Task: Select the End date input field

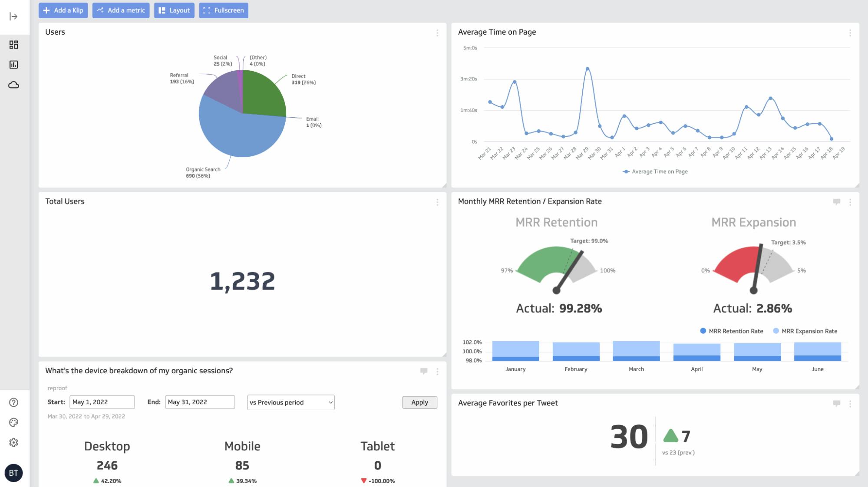Action: coord(199,402)
